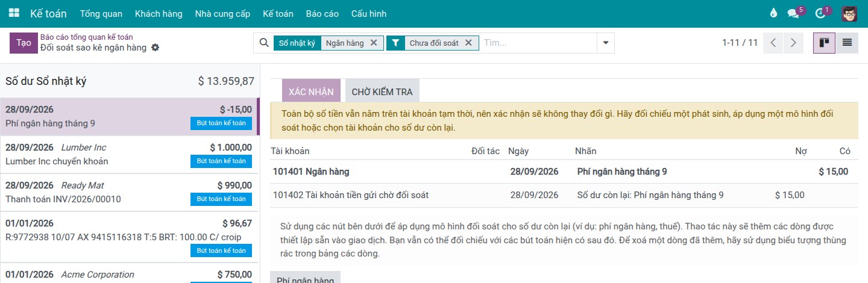Select the Acme Corporation statement line
The height and width of the screenshot is (283, 868).
tap(129, 273)
